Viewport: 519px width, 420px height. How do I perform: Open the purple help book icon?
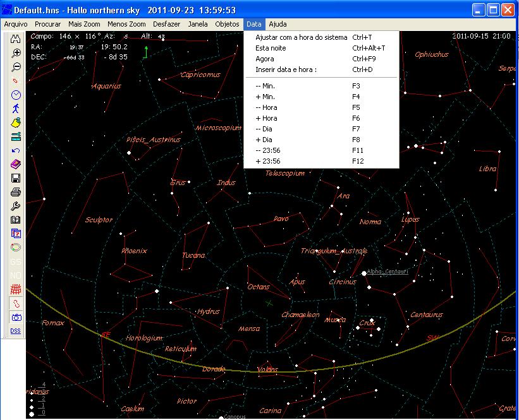tap(16, 164)
